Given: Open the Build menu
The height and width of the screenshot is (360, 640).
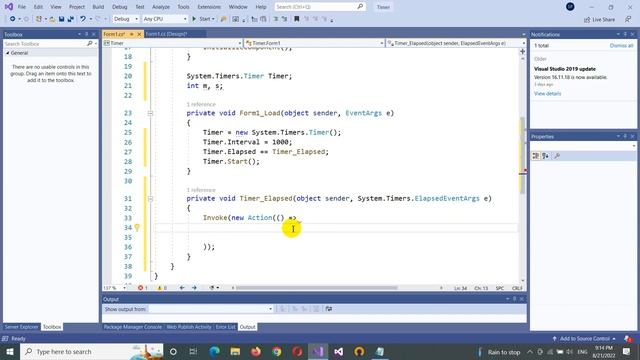Looking at the screenshot, I should click(98, 7).
